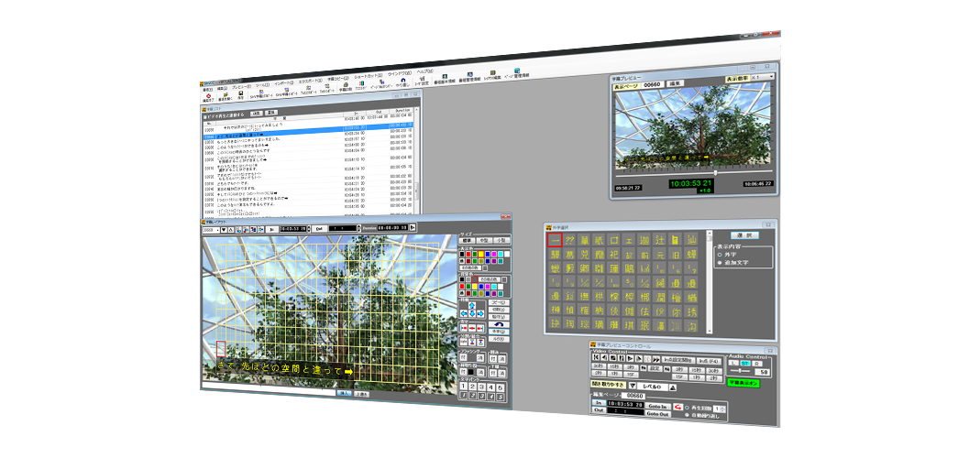Open ユーザ設定 from the main toolbar
The image size is (980, 458).
(x=422, y=81)
